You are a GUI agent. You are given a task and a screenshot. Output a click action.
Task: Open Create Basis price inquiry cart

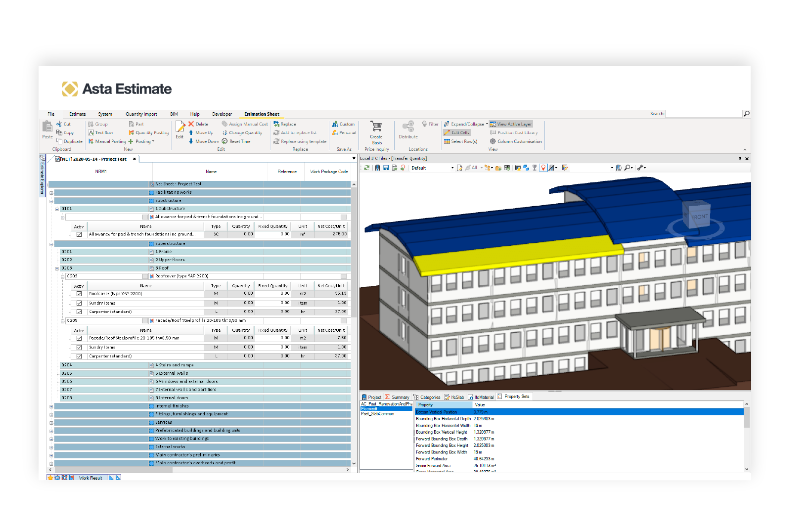click(376, 128)
